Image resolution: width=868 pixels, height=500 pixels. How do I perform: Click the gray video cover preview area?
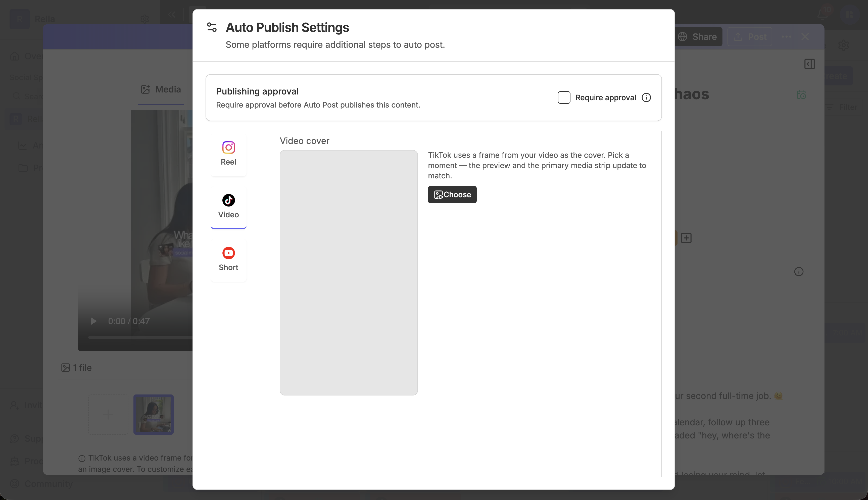tap(349, 272)
